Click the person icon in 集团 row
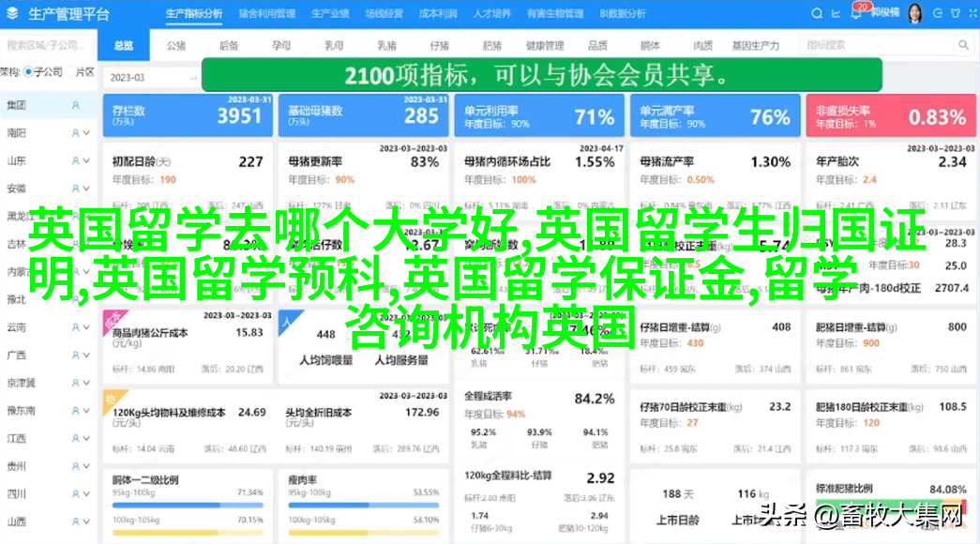The width and height of the screenshot is (980, 544). tap(76, 106)
